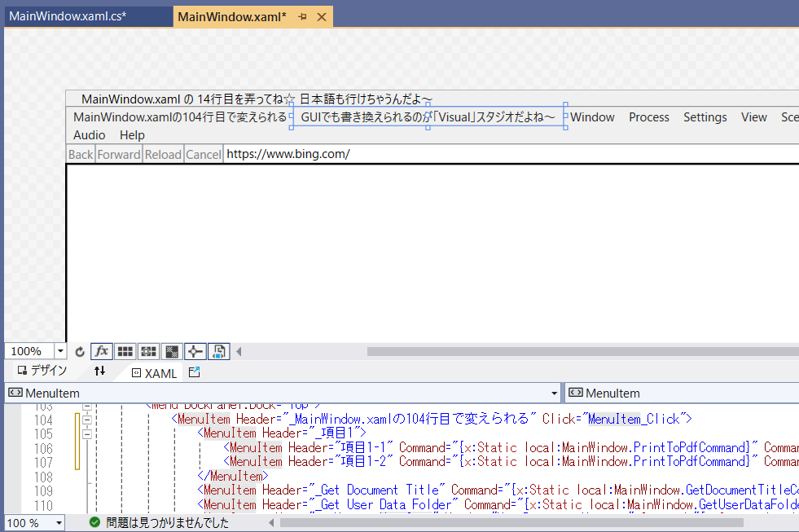
Task: Toggle grid display in designer
Action: 125,352
